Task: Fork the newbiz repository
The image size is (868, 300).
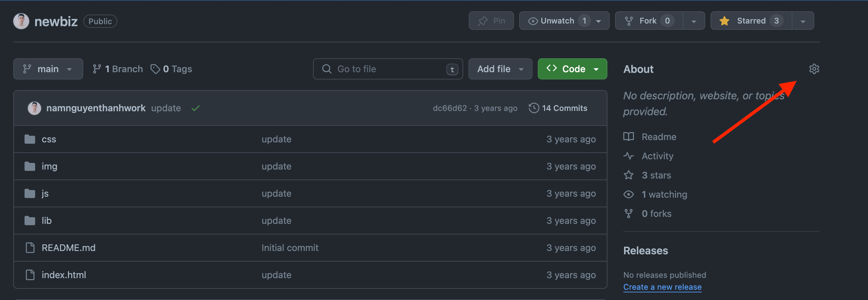Action: (649, 21)
